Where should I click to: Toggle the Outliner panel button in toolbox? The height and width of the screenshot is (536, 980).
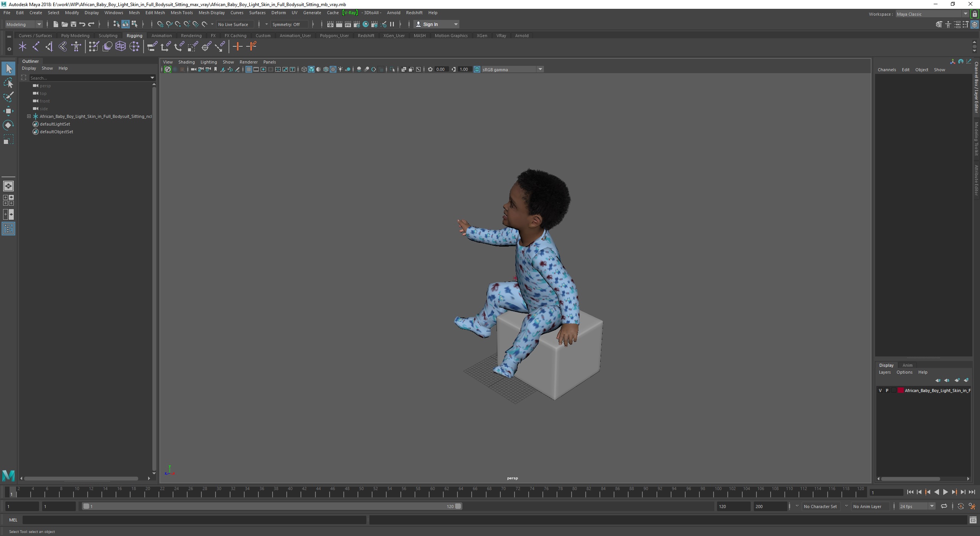8,229
